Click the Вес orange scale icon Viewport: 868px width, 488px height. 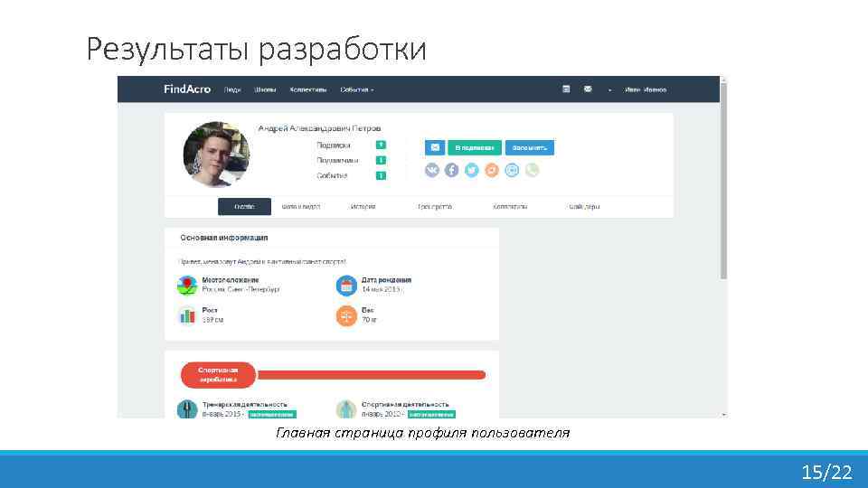pos(346,316)
